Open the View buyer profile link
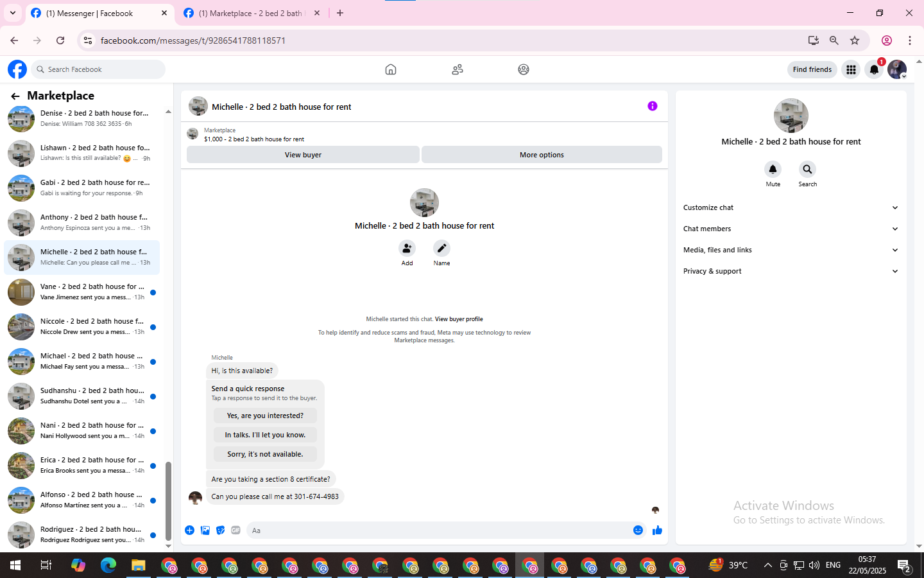 459,319
